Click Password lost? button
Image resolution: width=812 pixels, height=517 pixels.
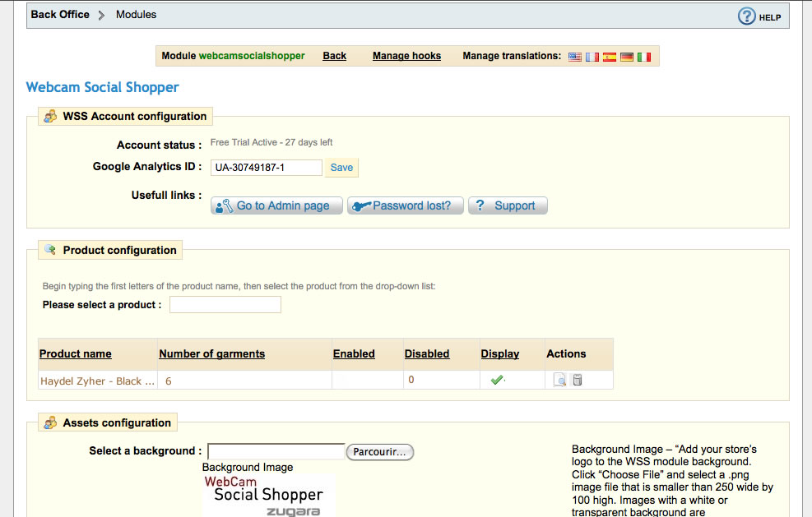point(406,205)
